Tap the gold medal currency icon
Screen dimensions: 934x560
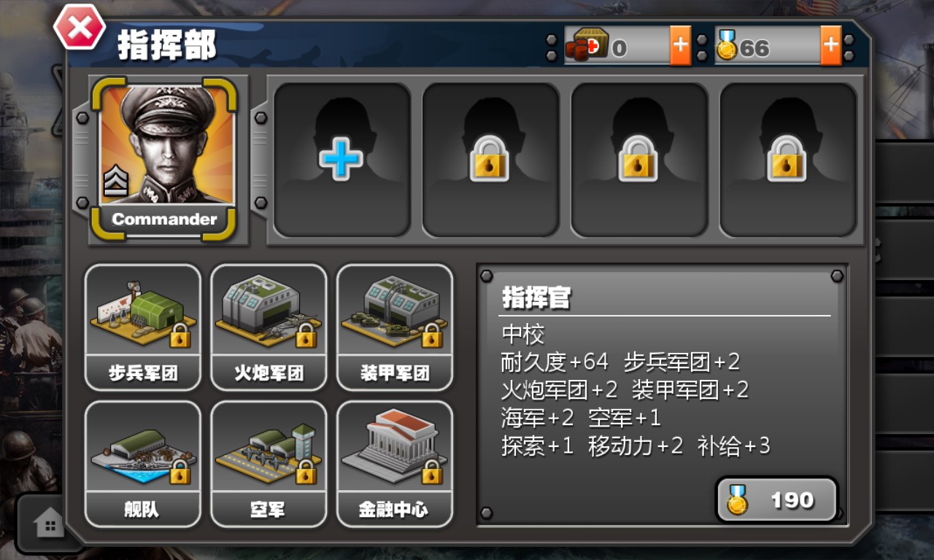(x=727, y=45)
